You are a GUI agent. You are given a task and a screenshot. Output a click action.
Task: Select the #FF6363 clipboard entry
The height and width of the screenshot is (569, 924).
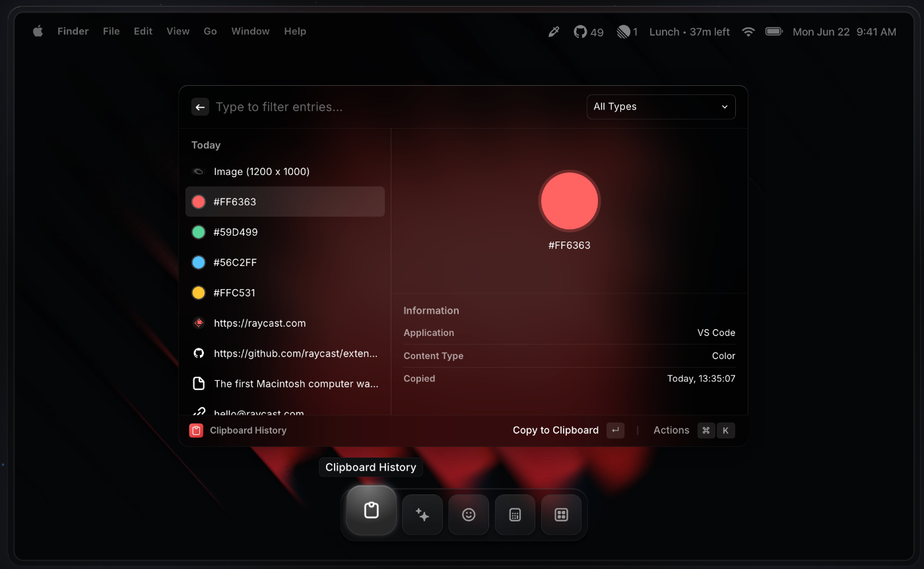pos(285,202)
